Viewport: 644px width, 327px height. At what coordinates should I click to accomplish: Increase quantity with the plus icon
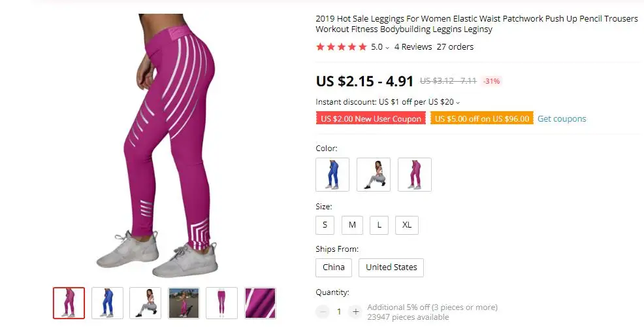356,312
